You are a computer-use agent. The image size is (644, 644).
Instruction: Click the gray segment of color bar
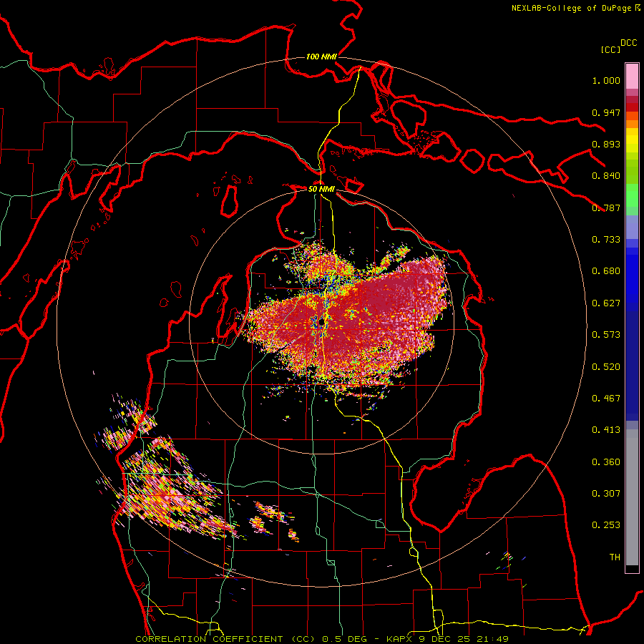[632, 497]
